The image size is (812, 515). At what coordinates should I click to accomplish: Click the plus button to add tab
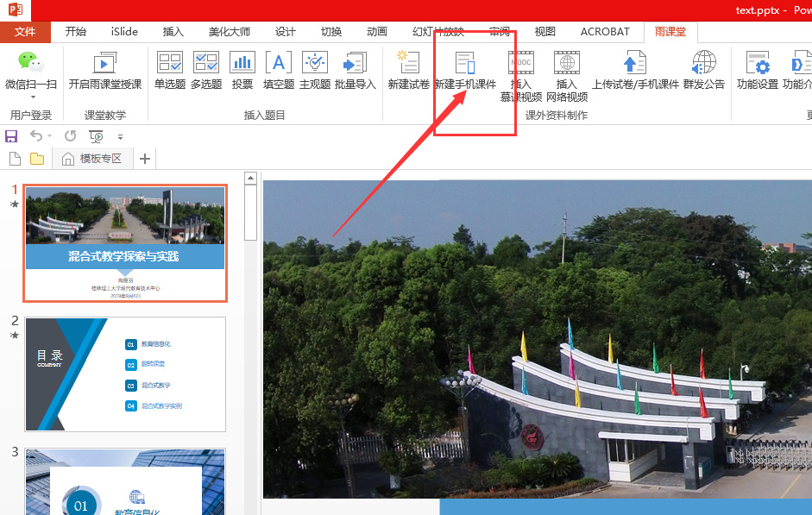tap(145, 159)
